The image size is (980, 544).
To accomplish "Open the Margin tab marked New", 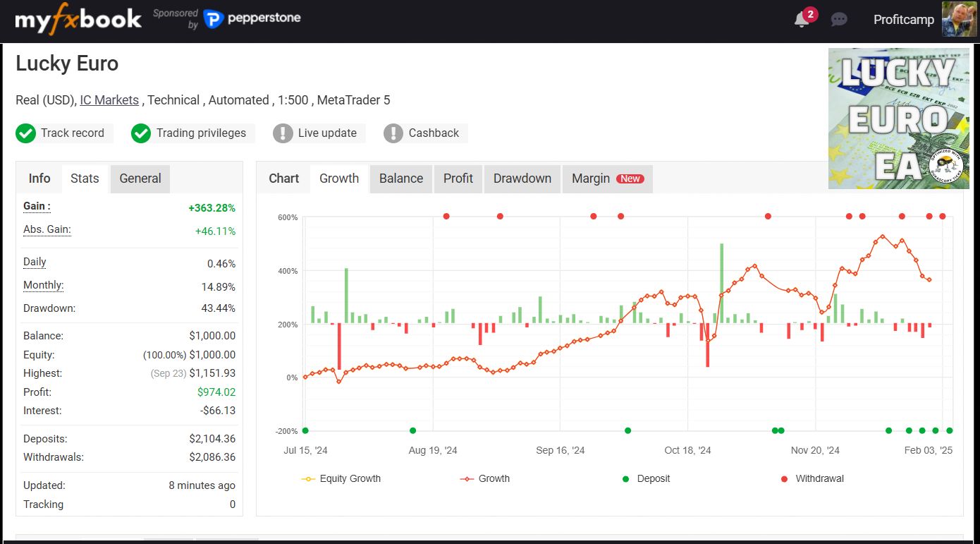I will [606, 179].
